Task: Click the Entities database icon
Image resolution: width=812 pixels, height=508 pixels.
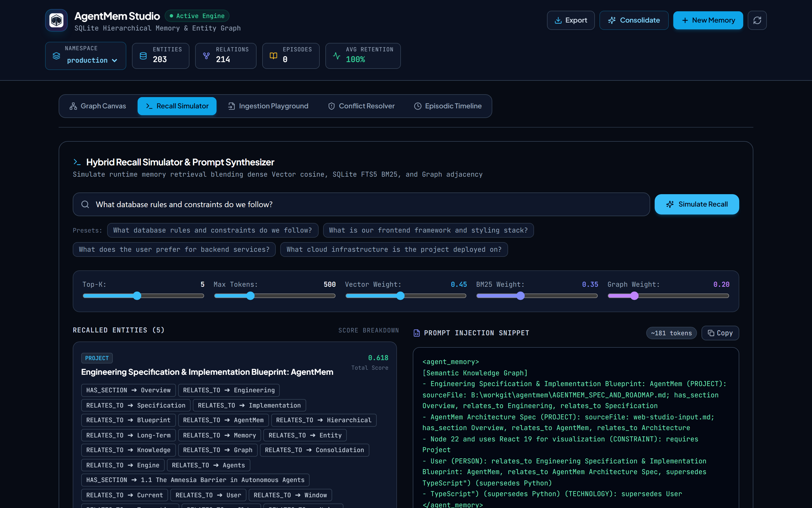Action: tap(143, 56)
